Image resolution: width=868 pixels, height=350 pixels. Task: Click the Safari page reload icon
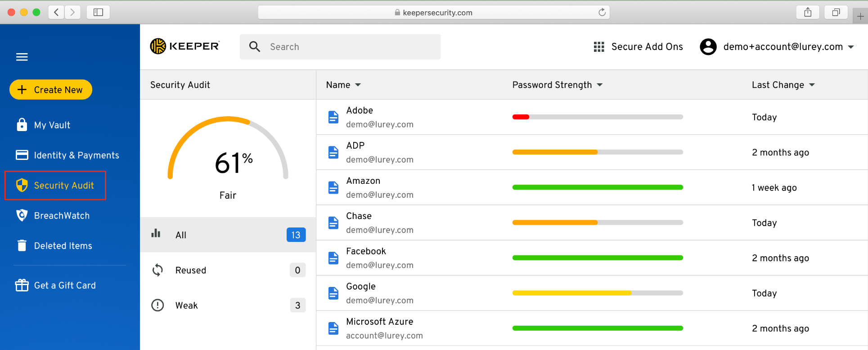[x=602, y=12]
